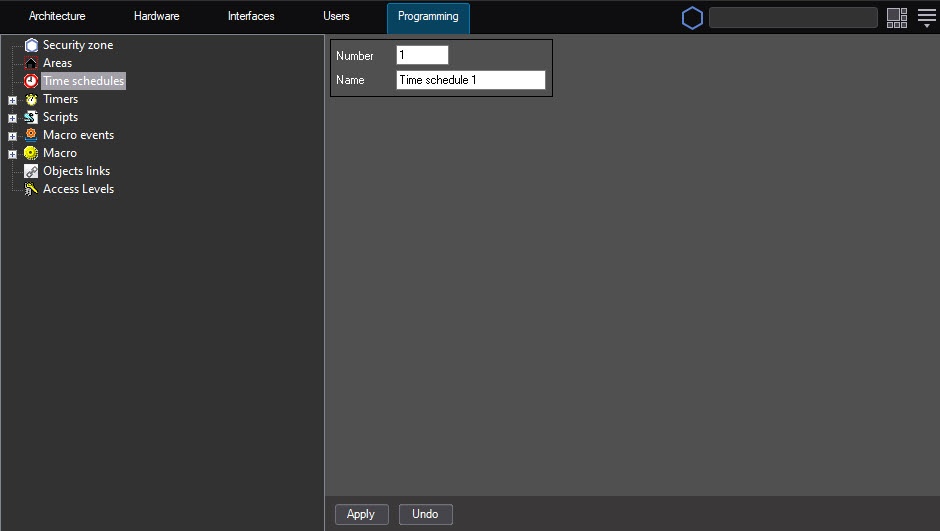The image size is (940, 531).
Task: Click the blue hexagon icon in top bar
Action: 692,17
